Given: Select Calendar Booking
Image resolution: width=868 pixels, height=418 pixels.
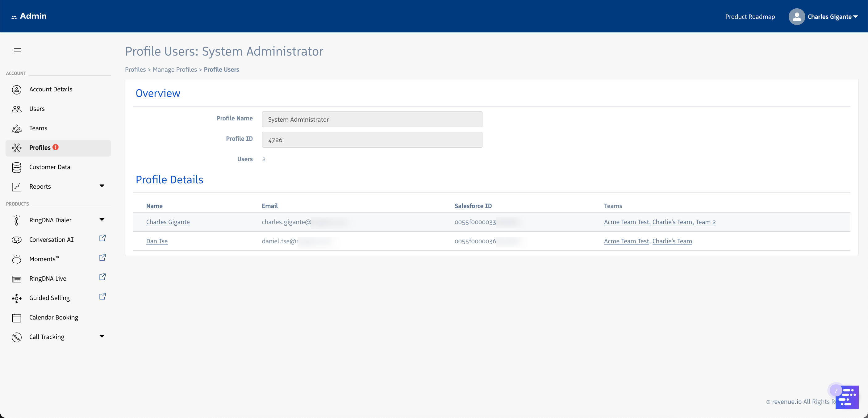Looking at the screenshot, I should click(x=53, y=317).
